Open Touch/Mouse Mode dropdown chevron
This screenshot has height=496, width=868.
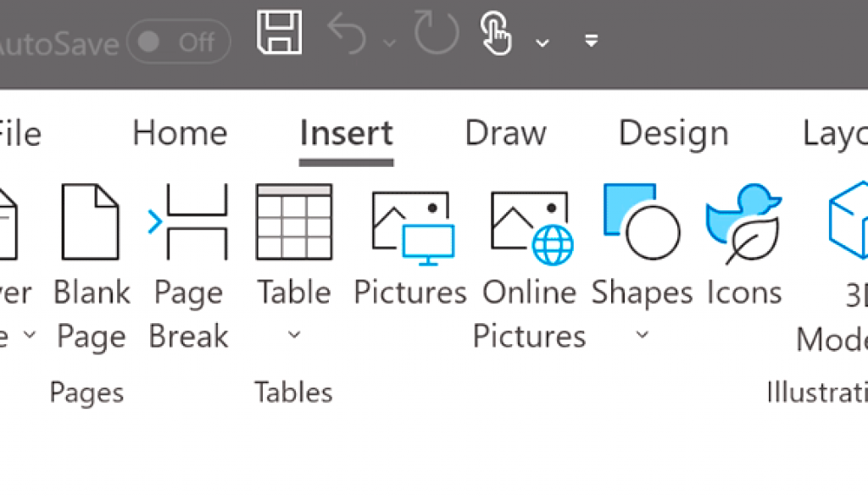coord(542,42)
